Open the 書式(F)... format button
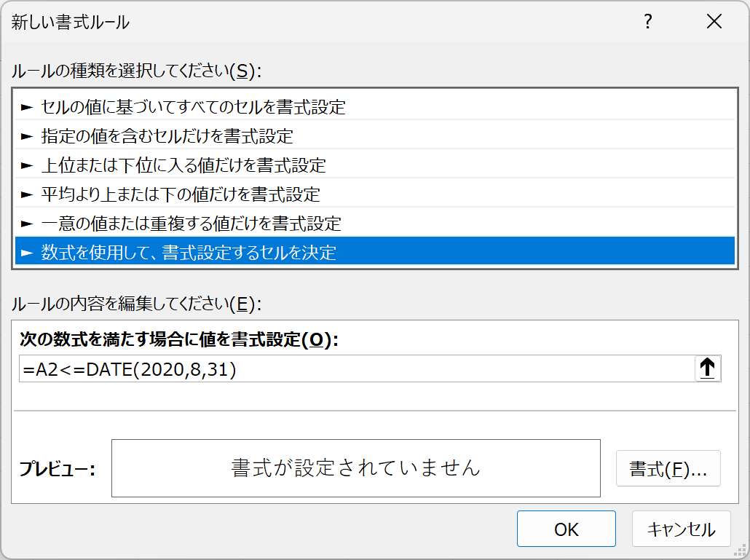The width and height of the screenshot is (750, 560). click(668, 469)
